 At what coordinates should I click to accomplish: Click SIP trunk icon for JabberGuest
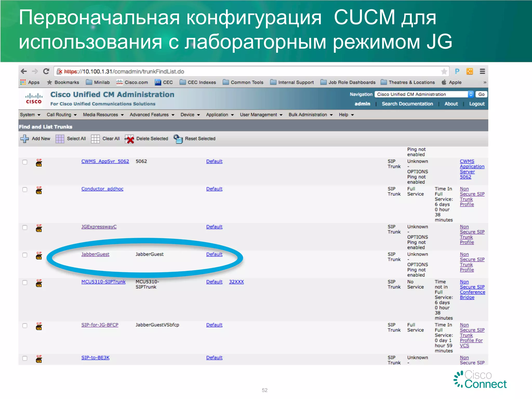[39, 256]
